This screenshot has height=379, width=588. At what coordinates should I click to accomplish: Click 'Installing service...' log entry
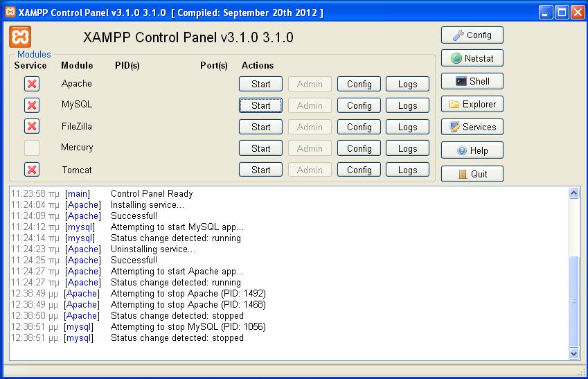(x=148, y=205)
